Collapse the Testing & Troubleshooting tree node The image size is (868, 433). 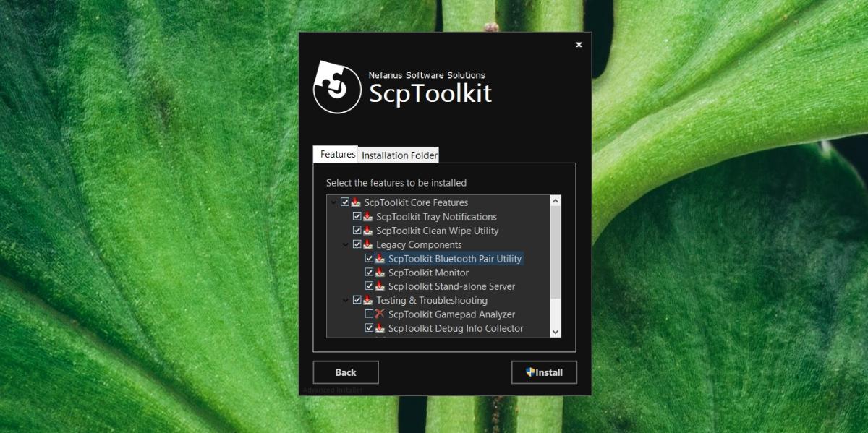tap(345, 301)
